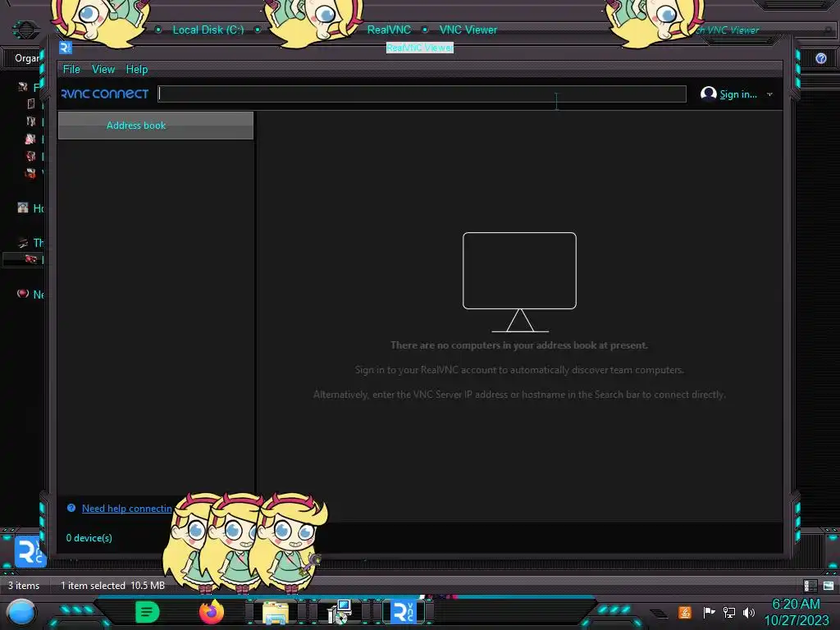840x630 pixels.
Task: Click the Network icon in Explorer sidebar
Action: (22, 294)
